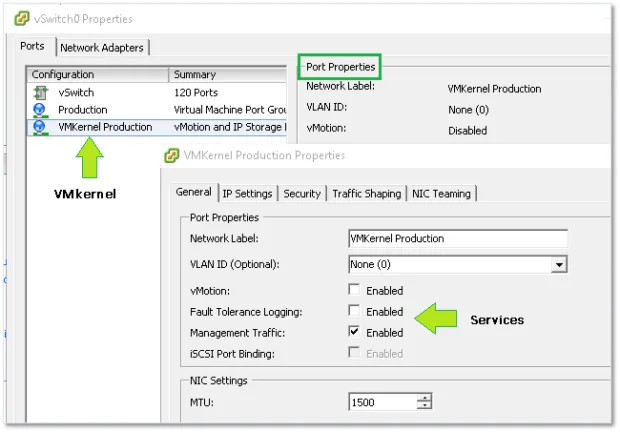This screenshot has width=620, height=432.
Task: Uncheck the Management Traffic checkbox
Action: 354,331
